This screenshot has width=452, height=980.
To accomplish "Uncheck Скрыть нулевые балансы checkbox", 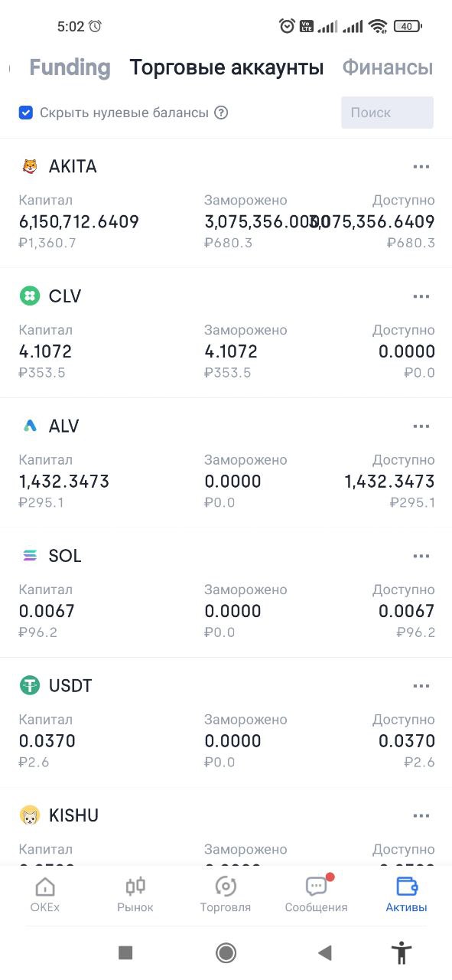I will [26, 113].
